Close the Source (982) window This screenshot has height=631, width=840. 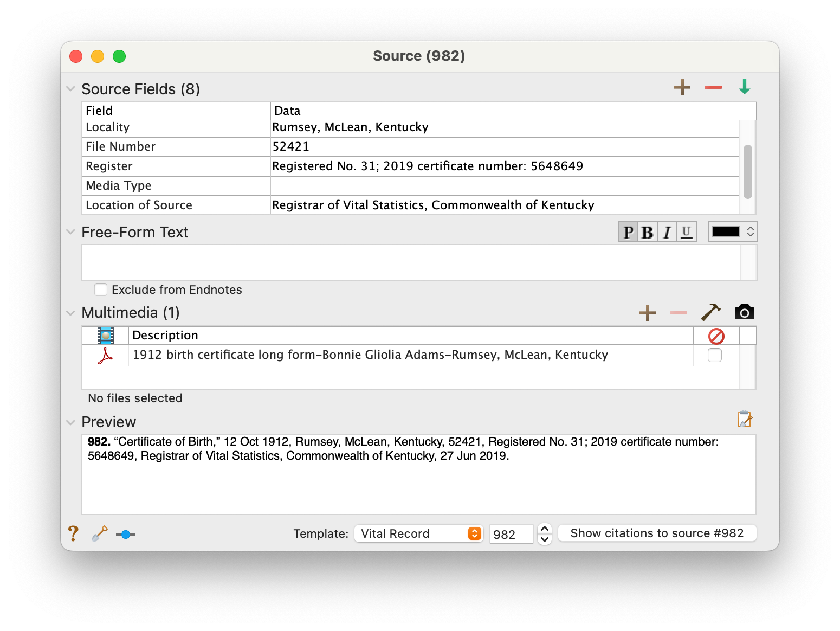pyautogui.click(x=76, y=56)
